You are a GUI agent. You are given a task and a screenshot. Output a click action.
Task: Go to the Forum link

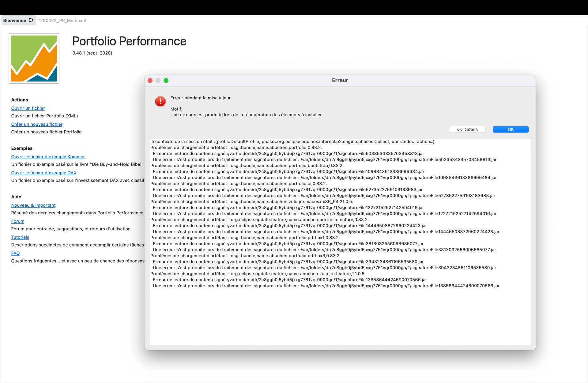tap(18, 221)
